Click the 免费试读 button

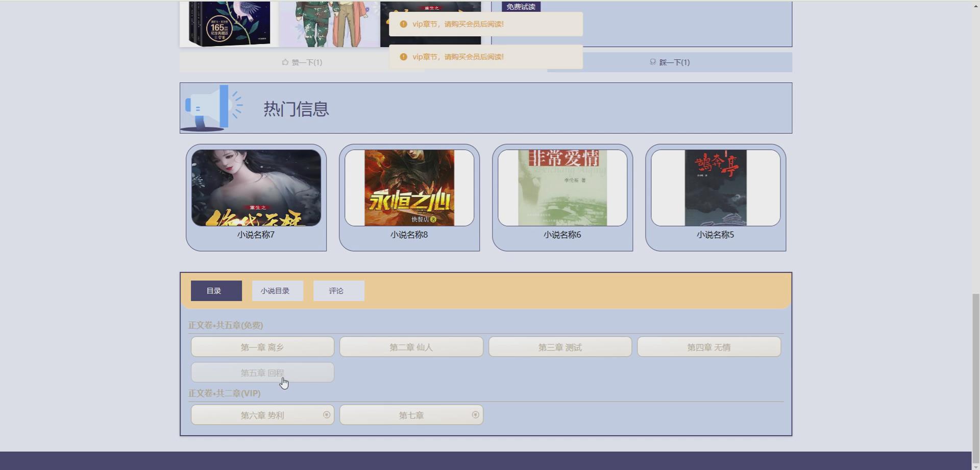tap(521, 7)
